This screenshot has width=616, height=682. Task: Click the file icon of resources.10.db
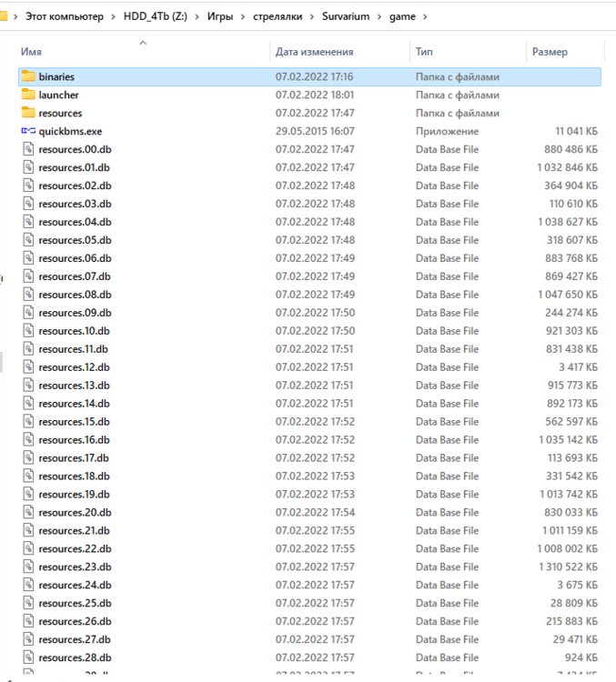pyautogui.click(x=28, y=331)
